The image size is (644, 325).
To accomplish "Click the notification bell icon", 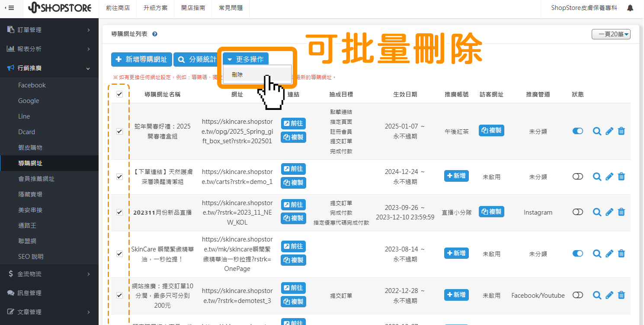I will [x=630, y=8].
